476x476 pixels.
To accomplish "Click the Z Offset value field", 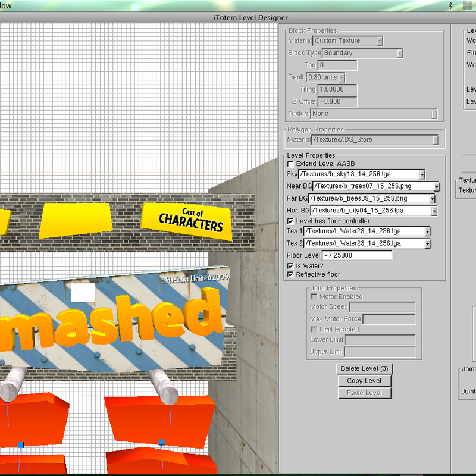I will 337,101.
